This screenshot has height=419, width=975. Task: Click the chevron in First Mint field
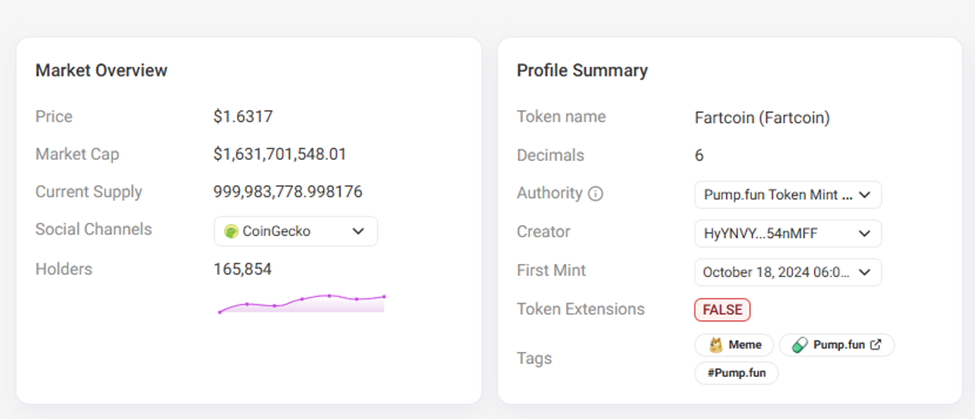(x=864, y=271)
